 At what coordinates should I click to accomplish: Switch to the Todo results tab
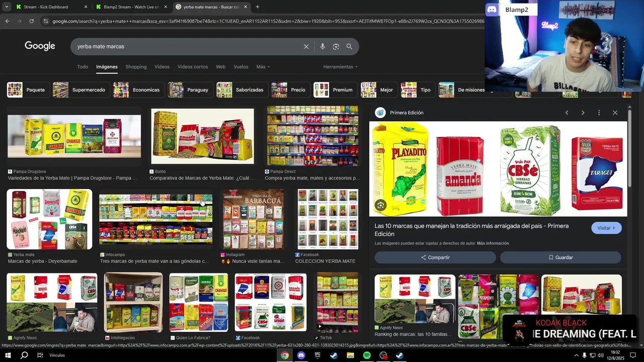83,67
